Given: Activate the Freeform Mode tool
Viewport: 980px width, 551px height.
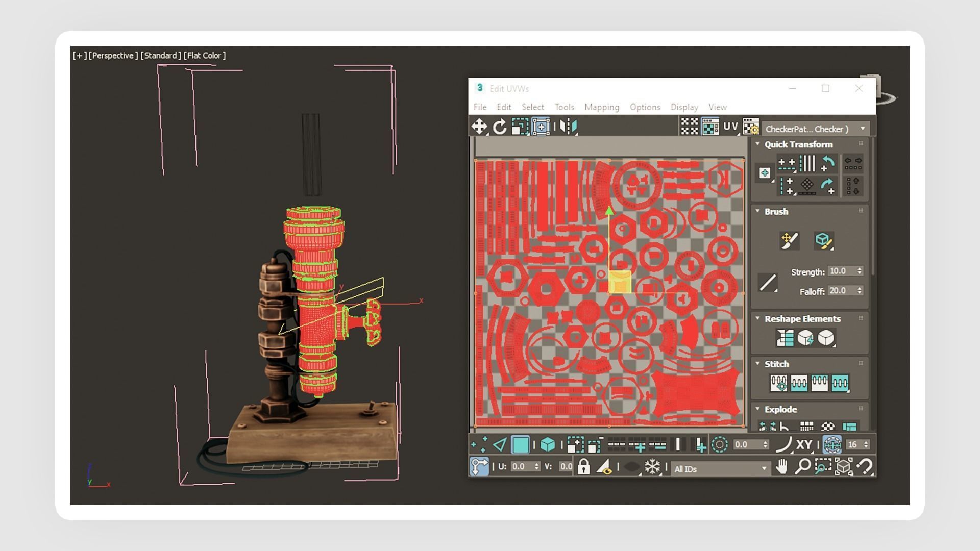Looking at the screenshot, I should [x=541, y=127].
